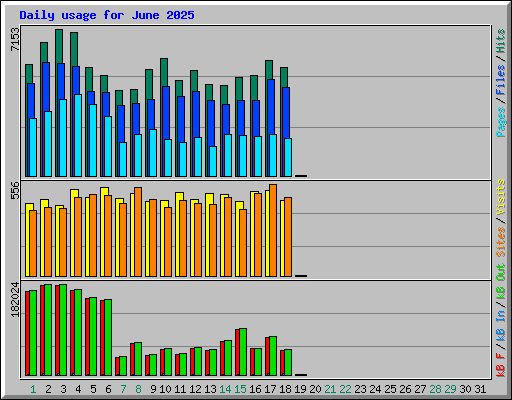Select day 11 on the x-axis
The image size is (512, 400).
pyautogui.click(x=180, y=389)
